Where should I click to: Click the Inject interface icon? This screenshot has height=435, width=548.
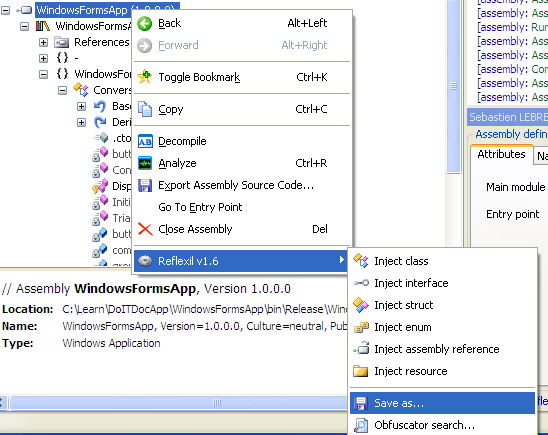(361, 283)
